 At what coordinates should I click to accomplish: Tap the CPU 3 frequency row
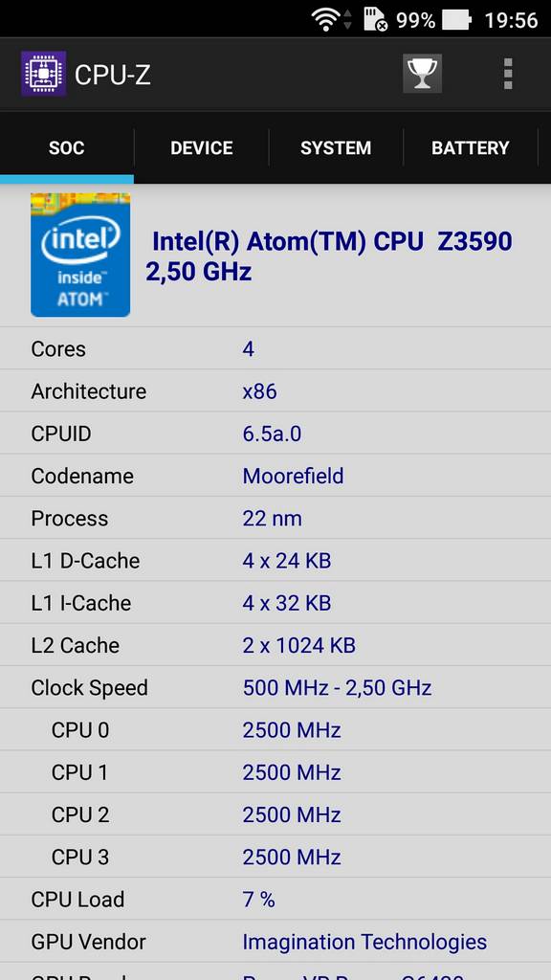pos(275,857)
